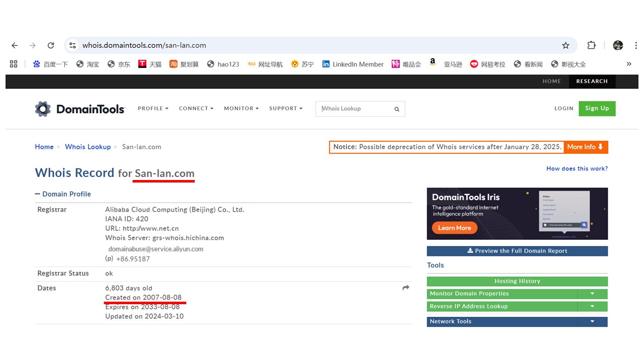644x362 pixels.
Task: Click the DomainTools Iris banner image
Action: pos(517,214)
